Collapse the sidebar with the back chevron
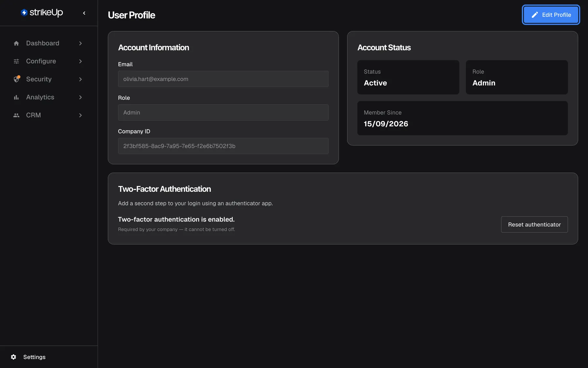The image size is (588, 368). tap(84, 13)
